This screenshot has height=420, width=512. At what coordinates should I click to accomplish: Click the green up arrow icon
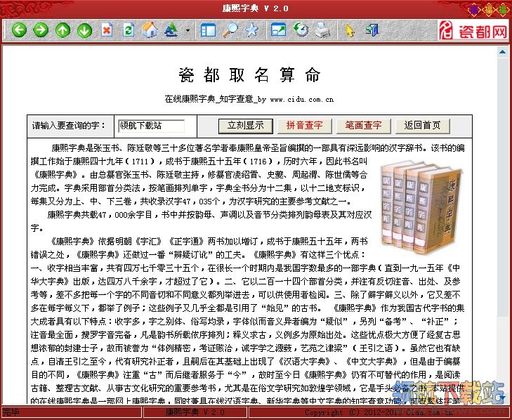63,30
